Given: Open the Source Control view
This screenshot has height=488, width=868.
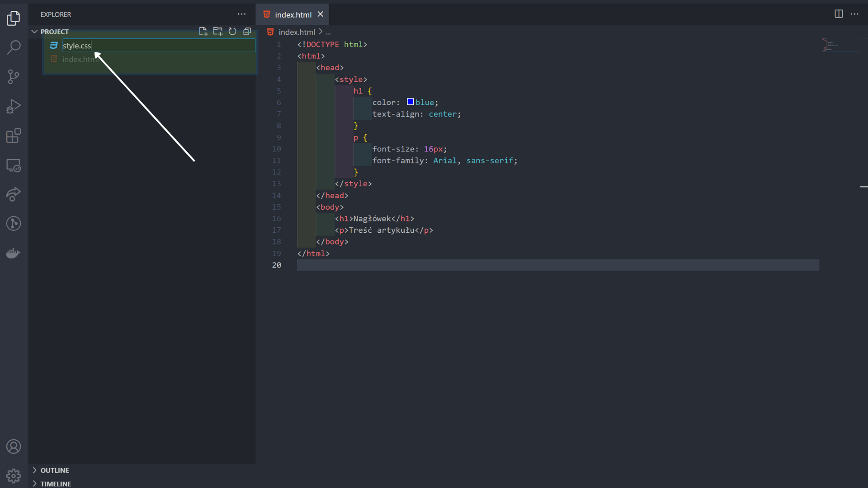Looking at the screenshot, I should coord(14,77).
